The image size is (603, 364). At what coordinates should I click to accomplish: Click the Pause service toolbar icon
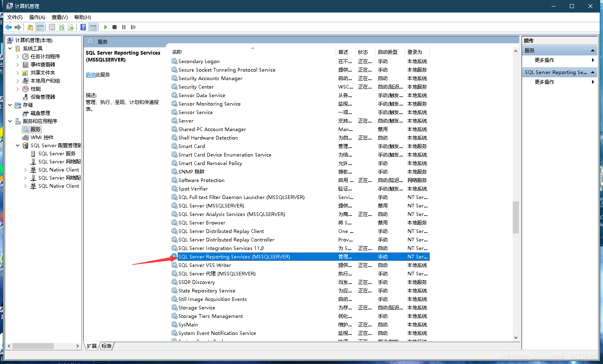click(x=124, y=27)
